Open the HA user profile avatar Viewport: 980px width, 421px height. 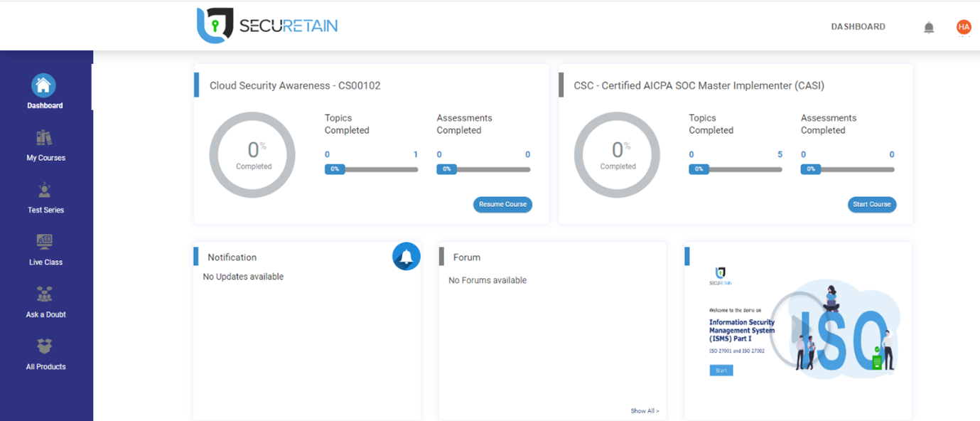(963, 27)
